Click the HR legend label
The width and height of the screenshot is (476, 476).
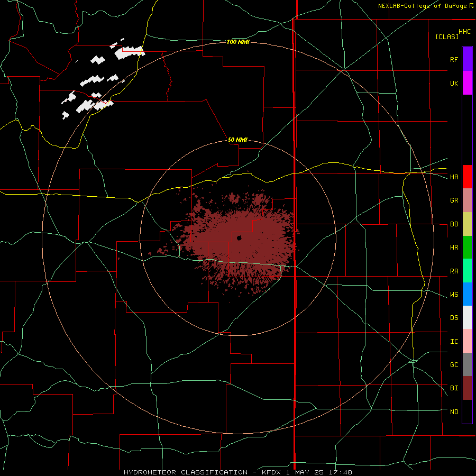[454, 248]
